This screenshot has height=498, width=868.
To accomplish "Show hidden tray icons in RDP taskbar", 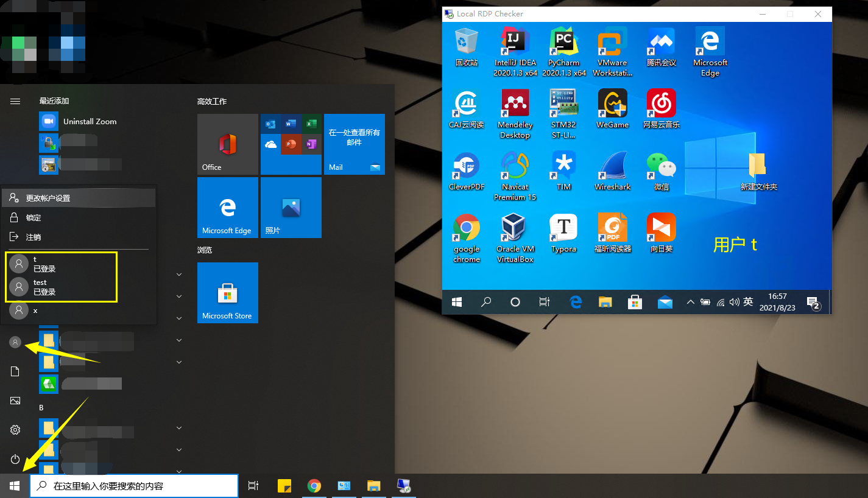I will tap(690, 302).
